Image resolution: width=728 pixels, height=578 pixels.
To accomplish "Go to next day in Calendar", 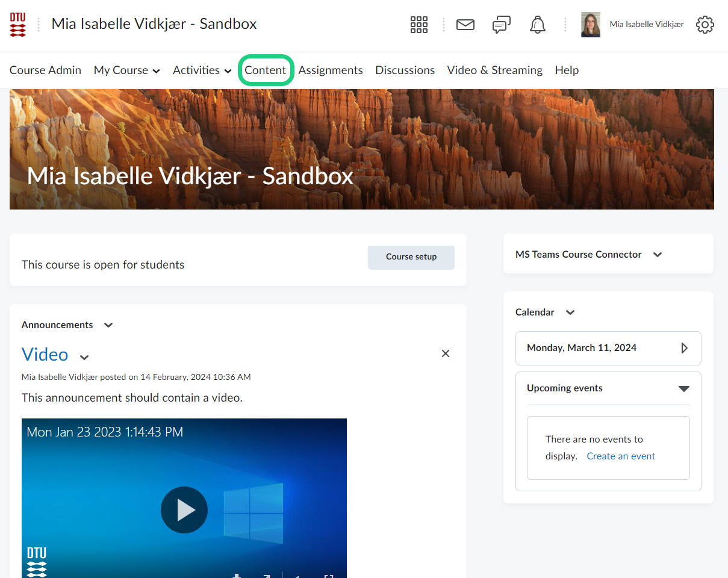I will point(684,348).
